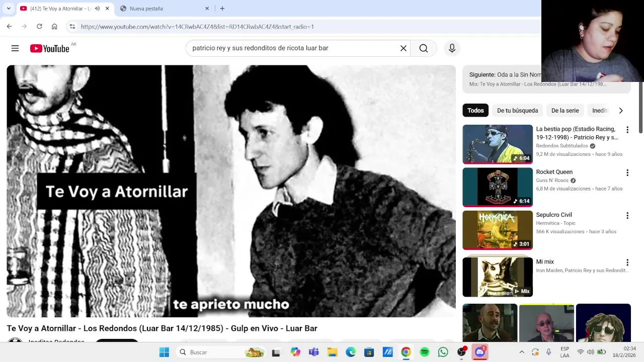This screenshot has height=362, width=644.
Task: Open options for Rocket Queen video
Action: (x=627, y=172)
